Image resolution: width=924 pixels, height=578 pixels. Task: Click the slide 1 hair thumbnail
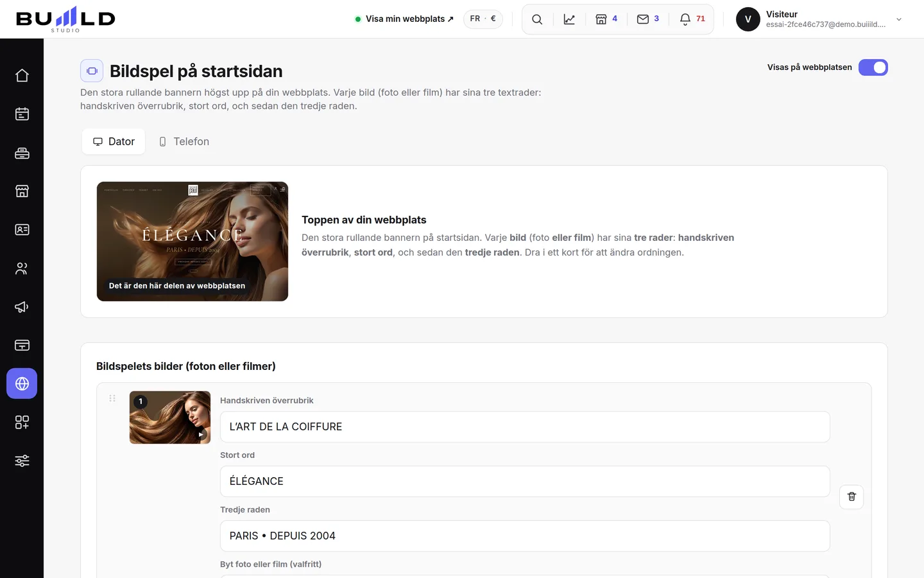[x=170, y=417]
